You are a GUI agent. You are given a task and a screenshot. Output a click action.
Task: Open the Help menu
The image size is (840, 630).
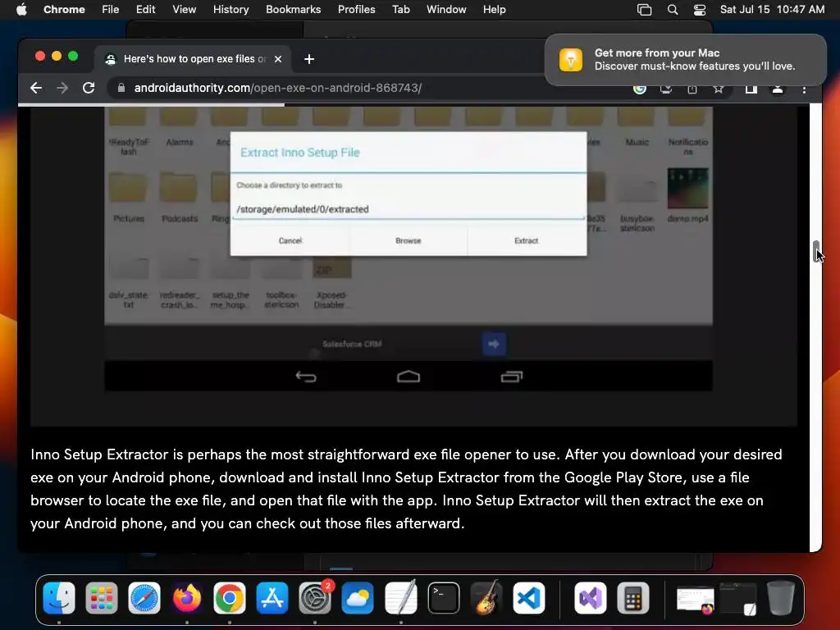[494, 10]
